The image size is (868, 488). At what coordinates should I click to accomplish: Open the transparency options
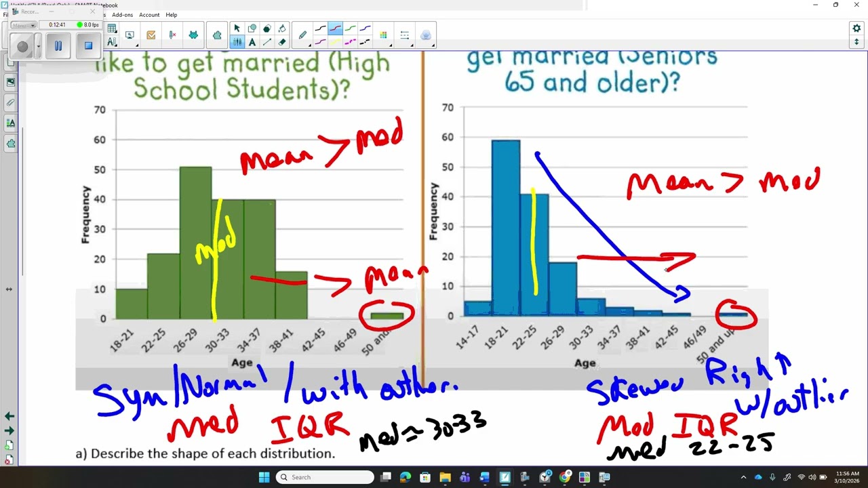(x=426, y=35)
